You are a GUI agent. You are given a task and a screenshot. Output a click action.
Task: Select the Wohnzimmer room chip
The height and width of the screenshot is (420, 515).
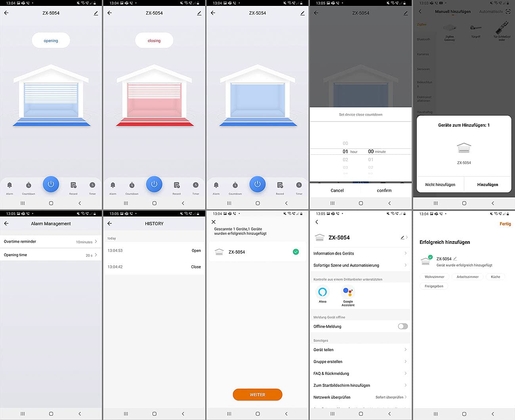[x=435, y=277]
